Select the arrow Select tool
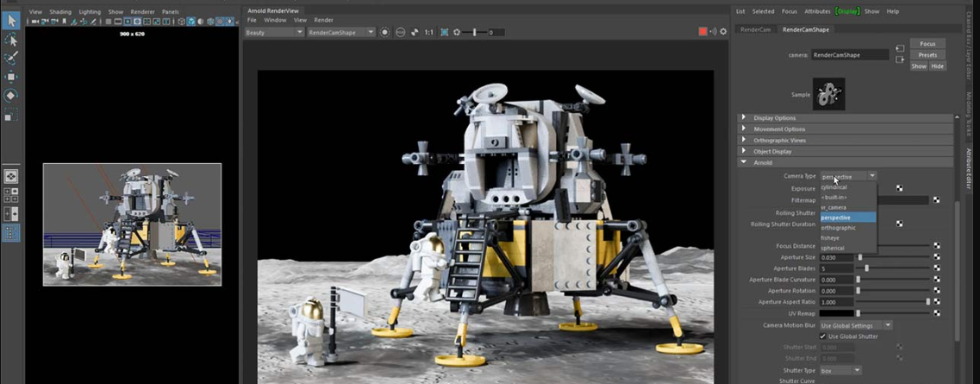Viewport: 980px width, 384px height. 11,21
